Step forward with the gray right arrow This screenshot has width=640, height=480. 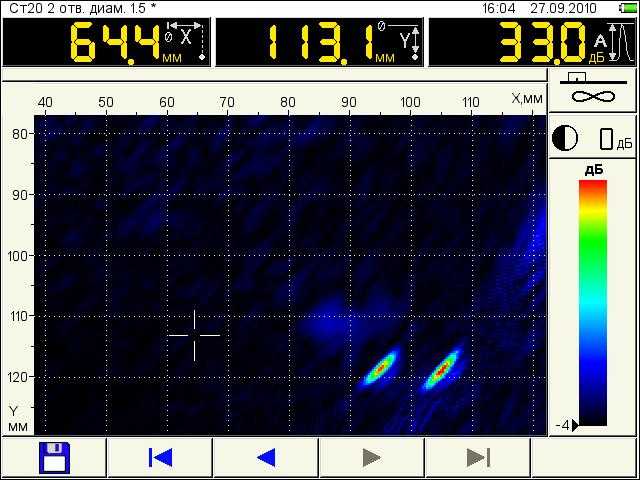tap(371, 458)
